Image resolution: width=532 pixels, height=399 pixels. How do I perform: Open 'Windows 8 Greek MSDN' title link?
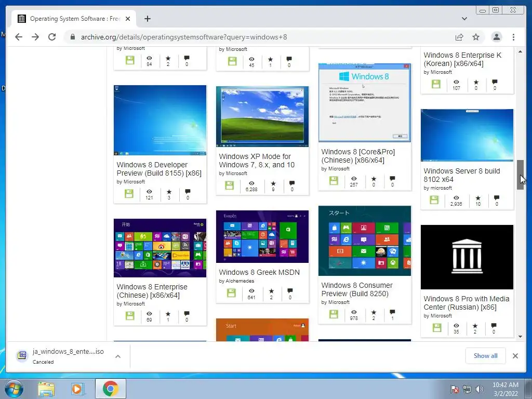pyautogui.click(x=259, y=272)
